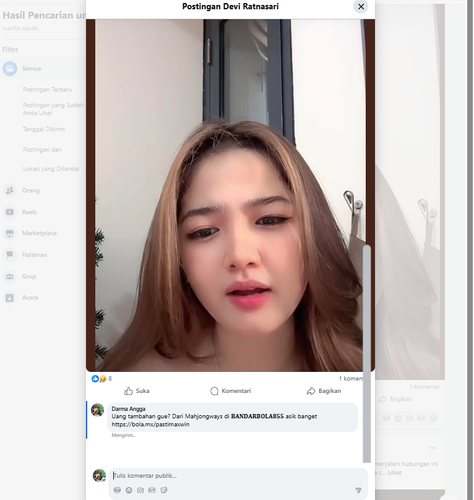
Task: Like the post with the Suka button
Action: tap(137, 391)
